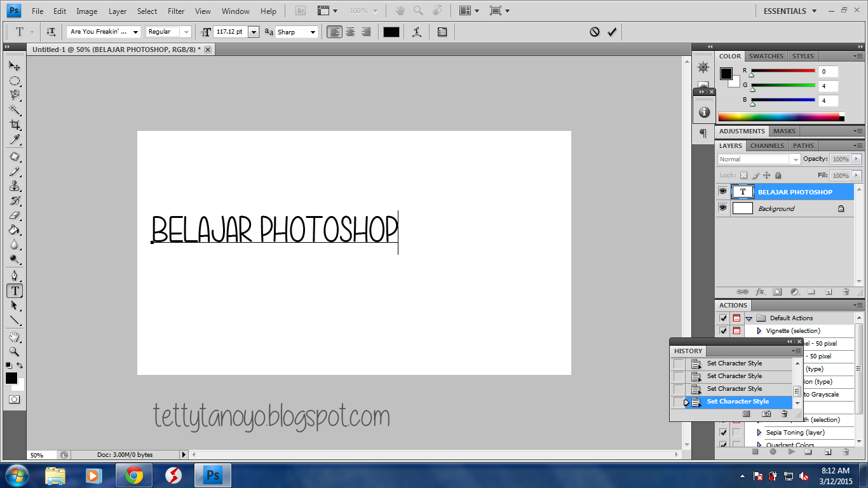Open Google Chrome from the taskbar

coord(133,475)
